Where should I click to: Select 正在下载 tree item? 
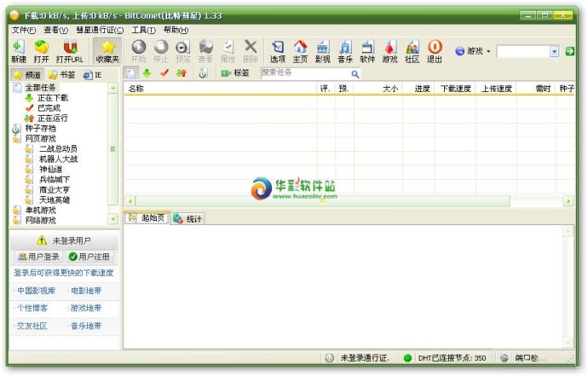click(x=53, y=97)
